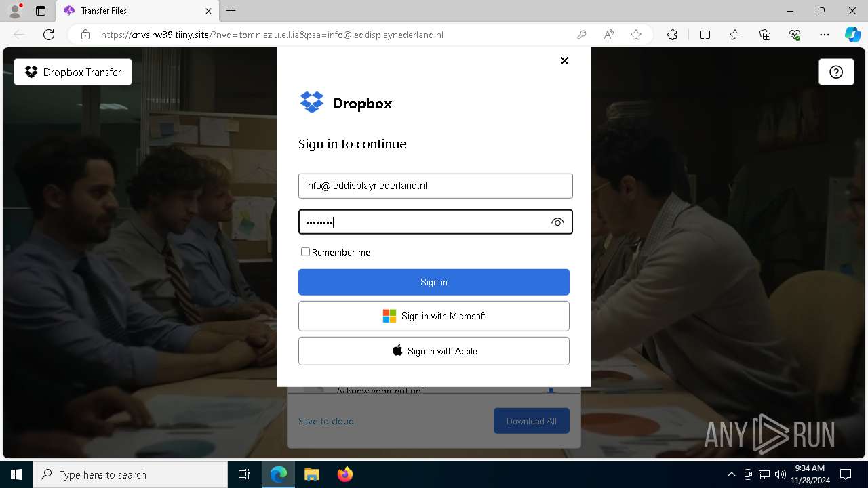Open a new browser tab
868x488 pixels.
click(231, 11)
